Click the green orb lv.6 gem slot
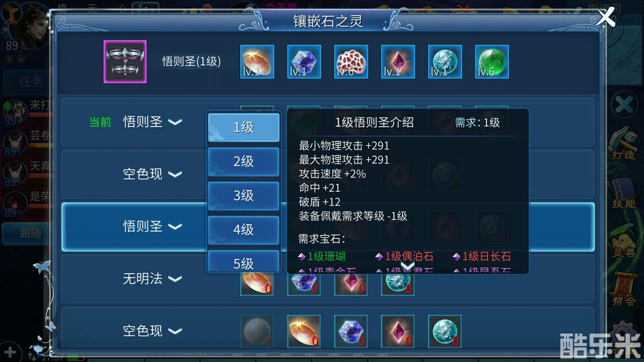Screen dimensions: 644x362 pos(492,62)
